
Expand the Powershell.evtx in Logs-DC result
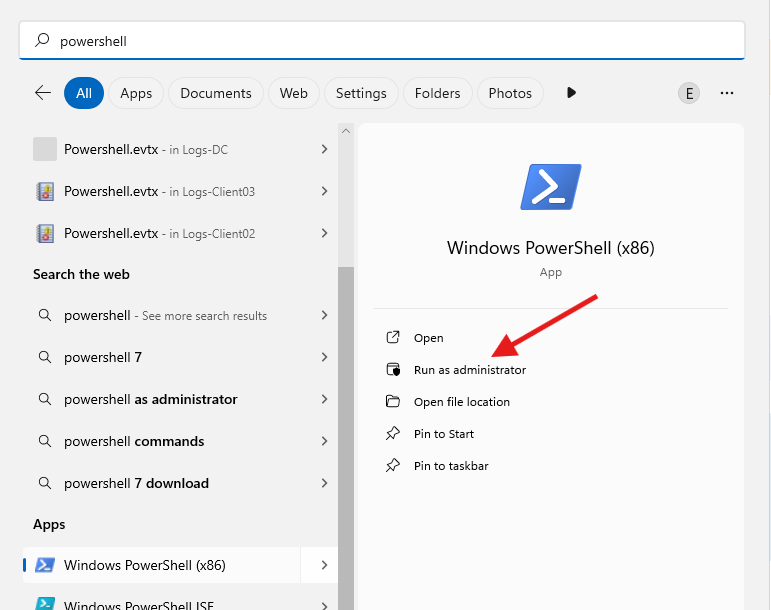tap(324, 149)
